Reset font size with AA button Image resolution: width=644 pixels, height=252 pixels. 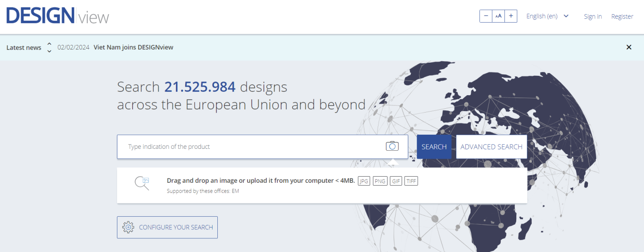coord(498,16)
